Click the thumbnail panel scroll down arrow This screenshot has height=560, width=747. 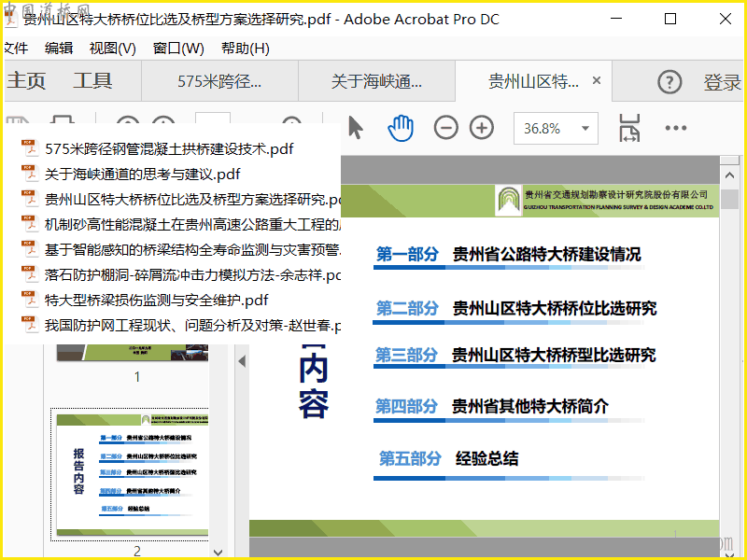[x=218, y=553]
